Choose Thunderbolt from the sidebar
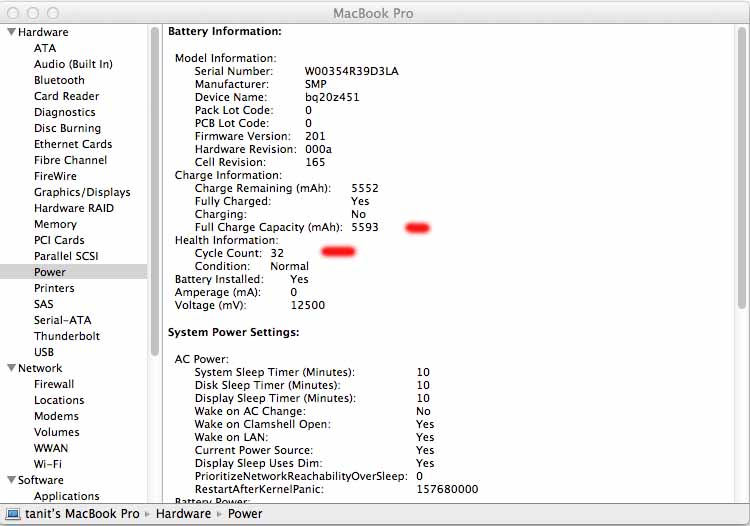Screen dimensions: 750x526 click(x=66, y=336)
